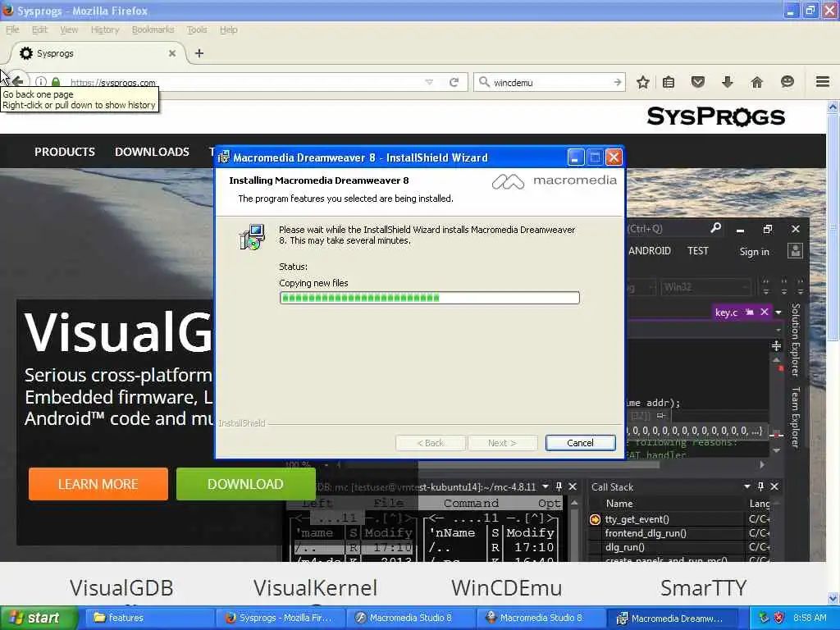
Task: Go to Firefox home page icon
Action: click(x=756, y=82)
